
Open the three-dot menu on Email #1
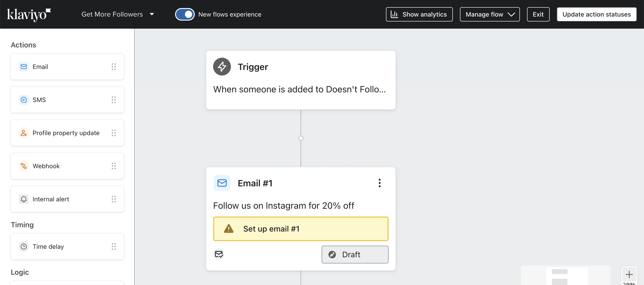point(380,183)
